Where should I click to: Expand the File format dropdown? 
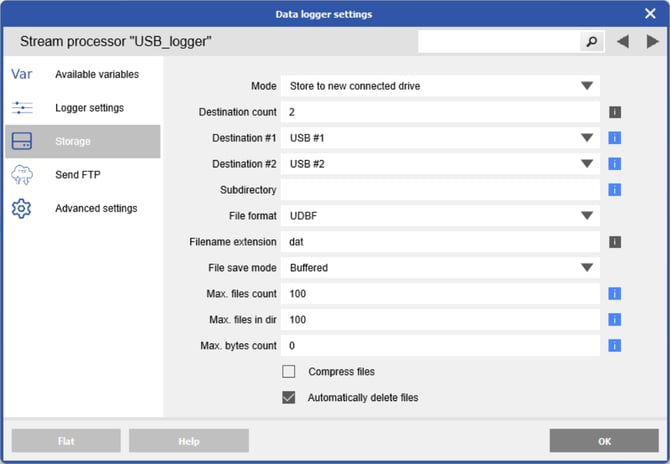[x=587, y=216]
